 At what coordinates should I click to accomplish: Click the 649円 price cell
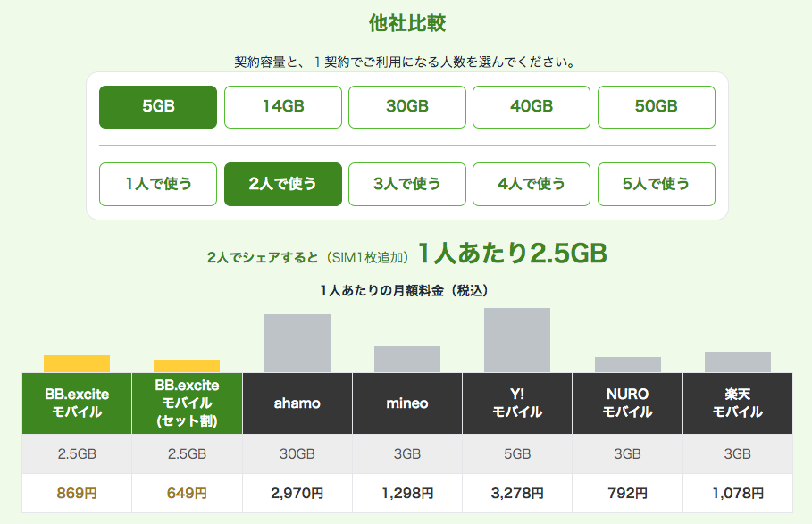tap(187, 493)
